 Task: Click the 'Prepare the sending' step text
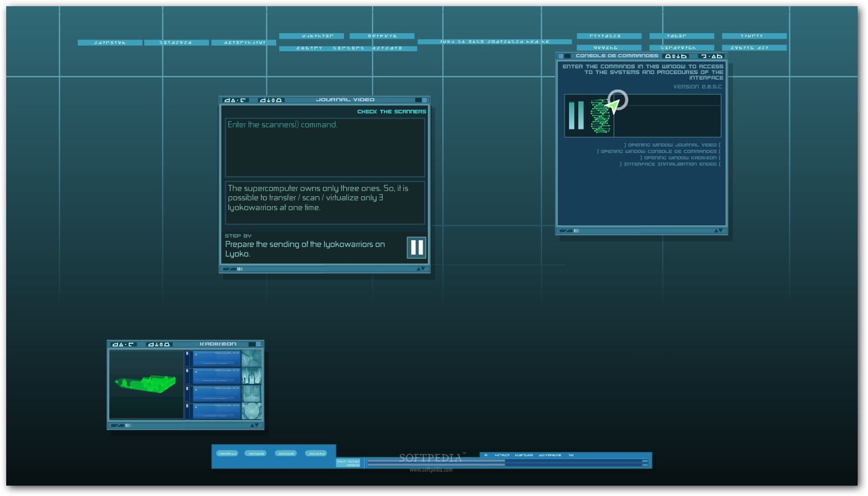[x=305, y=249]
